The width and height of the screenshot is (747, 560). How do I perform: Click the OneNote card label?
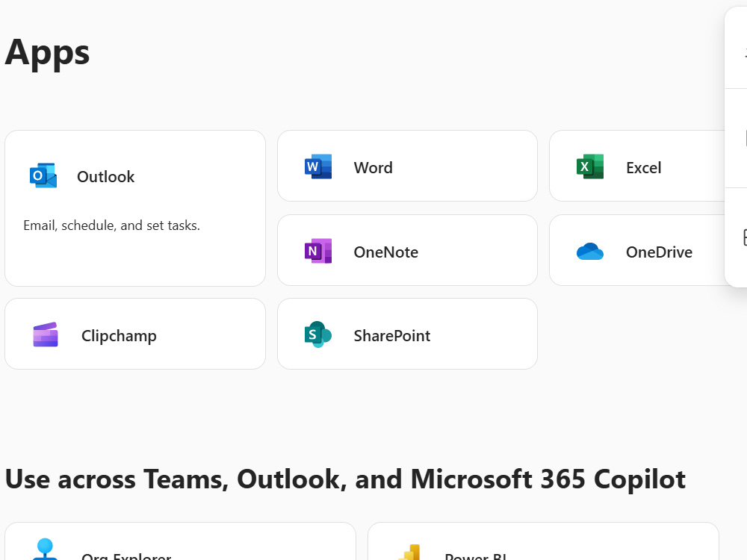tap(386, 252)
